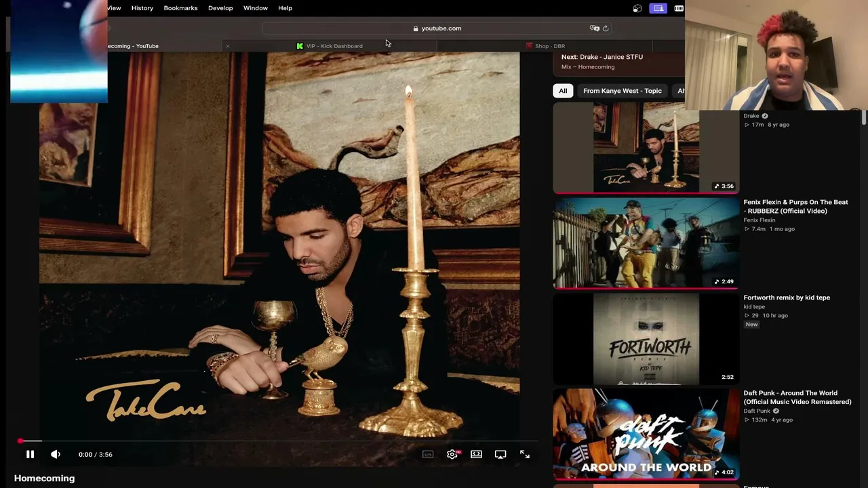The height and width of the screenshot is (488, 868).
Task: Open the Bookmarks menu
Action: (x=180, y=8)
